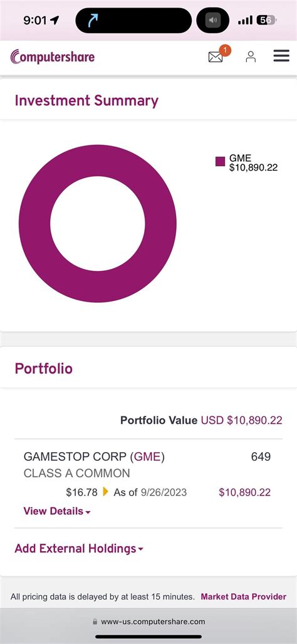Image resolution: width=297 pixels, height=644 pixels.
Task: Click the GME ticker link
Action: pyautogui.click(x=147, y=457)
